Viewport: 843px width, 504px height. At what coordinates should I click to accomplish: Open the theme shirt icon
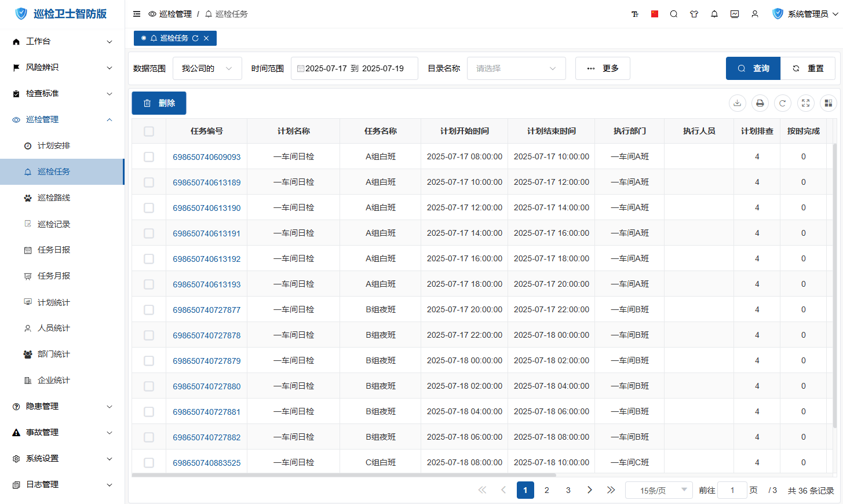(694, 14)
